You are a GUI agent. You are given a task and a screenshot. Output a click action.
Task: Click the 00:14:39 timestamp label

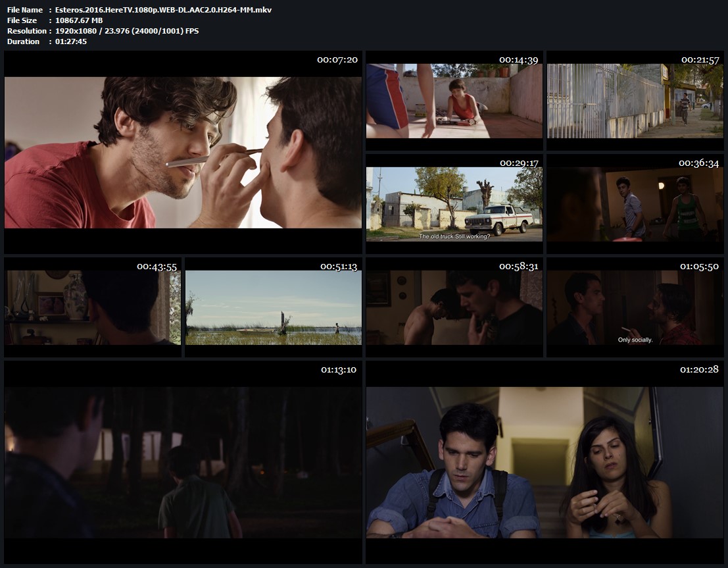point(518,60)
